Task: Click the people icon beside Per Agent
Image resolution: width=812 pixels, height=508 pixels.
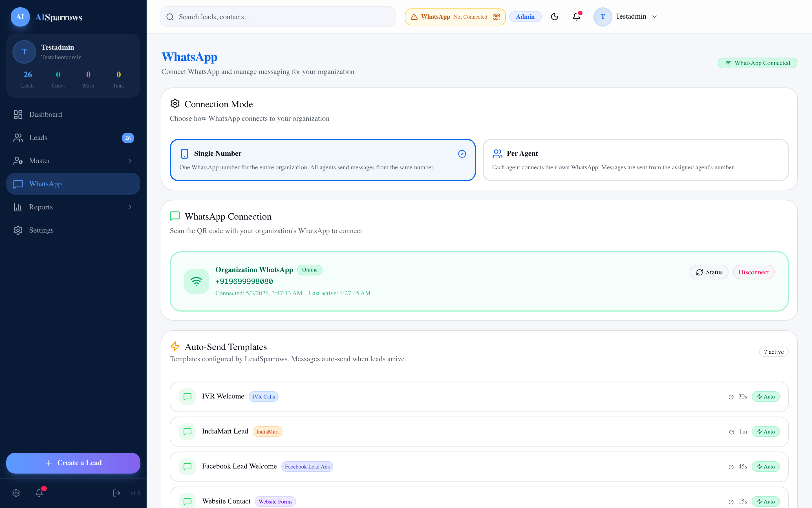Action: point(497,154)
